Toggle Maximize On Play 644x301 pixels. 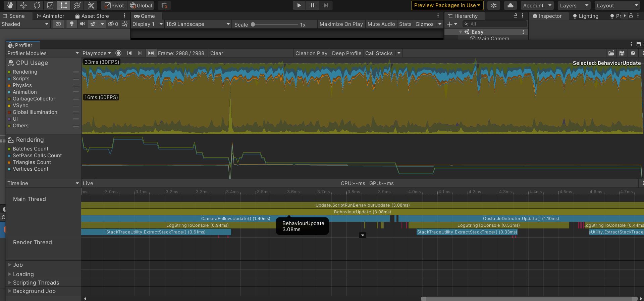[341, 24]
